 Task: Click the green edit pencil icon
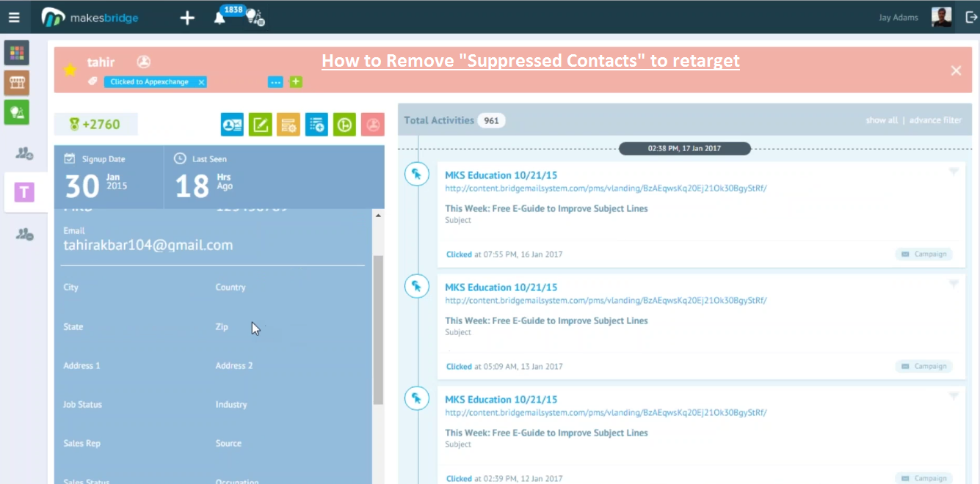point(260,125)
